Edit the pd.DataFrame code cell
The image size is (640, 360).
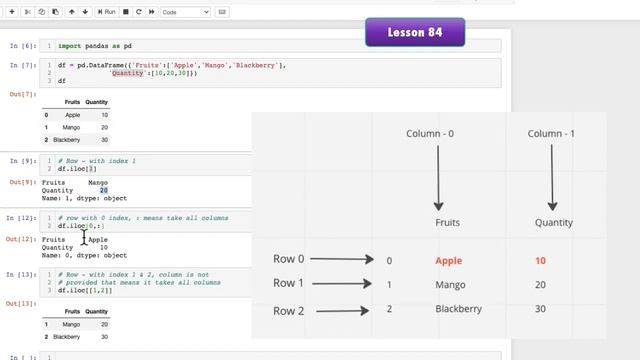pos(270,73)
